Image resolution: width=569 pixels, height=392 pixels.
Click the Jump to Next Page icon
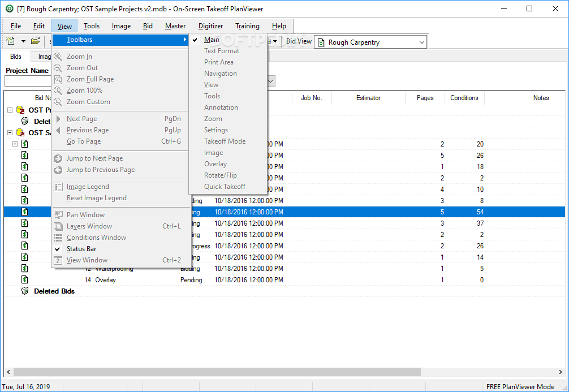[58, 158]
